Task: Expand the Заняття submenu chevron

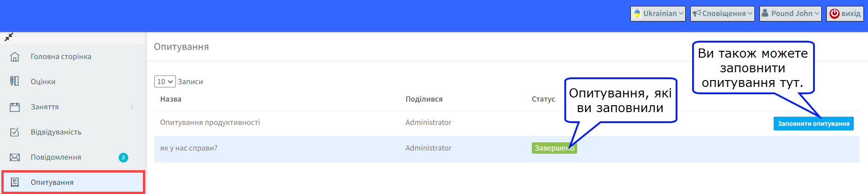Action: (x=132, y=107)
